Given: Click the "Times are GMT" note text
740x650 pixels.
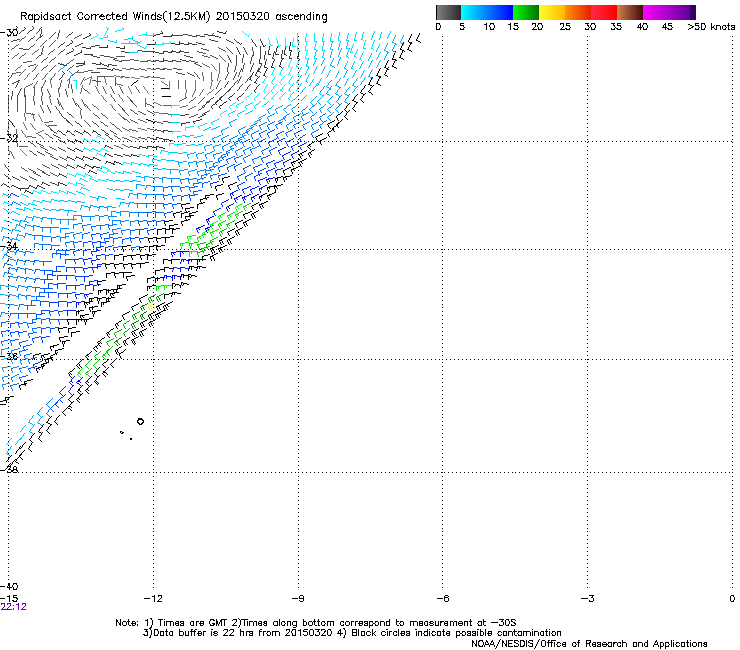Looking at the screenshot, I should (x=194, y=623).
